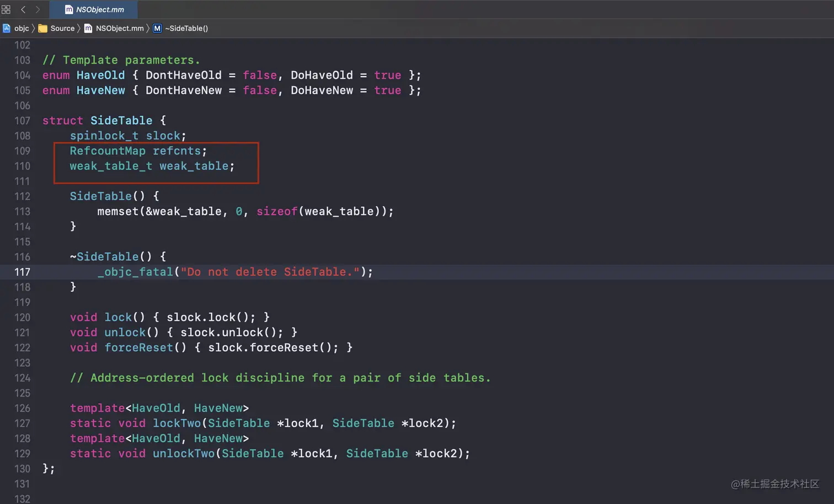Click the "// Template parameters." comment
The height and width of the screenshot is (504, 834).
[x=121, y=60]
